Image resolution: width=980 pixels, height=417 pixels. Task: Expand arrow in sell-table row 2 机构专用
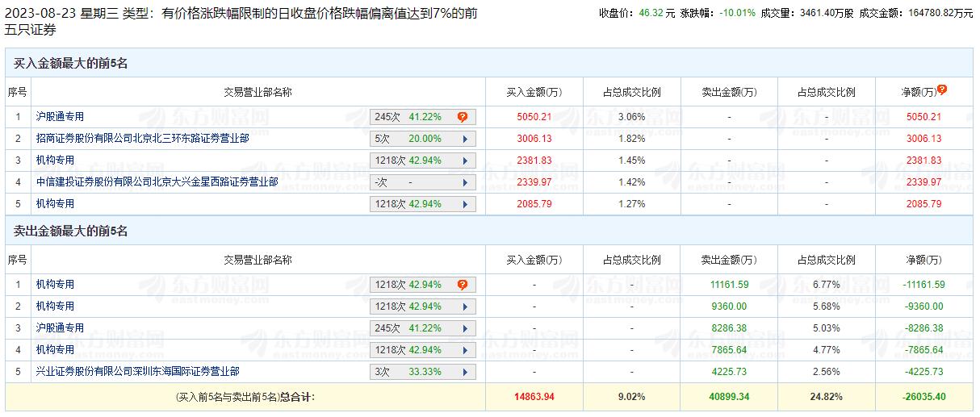465,306
